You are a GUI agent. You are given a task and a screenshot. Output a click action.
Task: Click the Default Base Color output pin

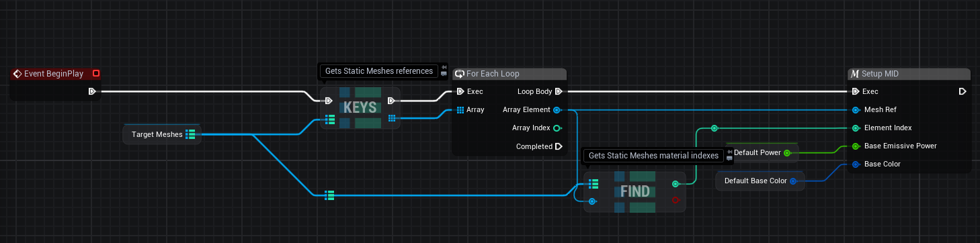[793, 181]
